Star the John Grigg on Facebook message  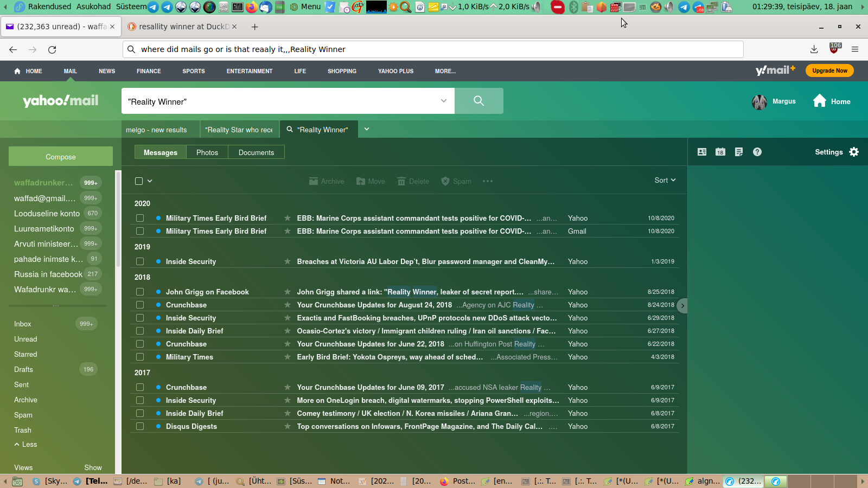coord(288,292)
